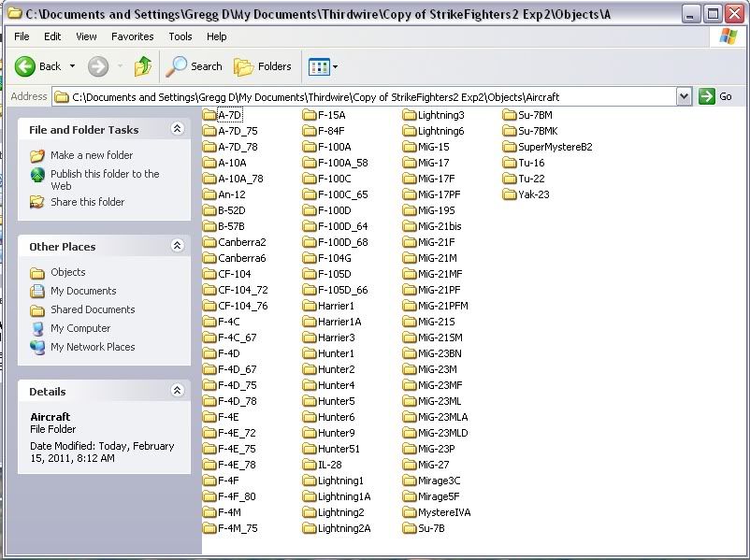Image resolution: width=750 pixels, height=560 pixels.
Task: Select the F-104G folder icon
Action: pyautogui.click(x=309, y=258)
